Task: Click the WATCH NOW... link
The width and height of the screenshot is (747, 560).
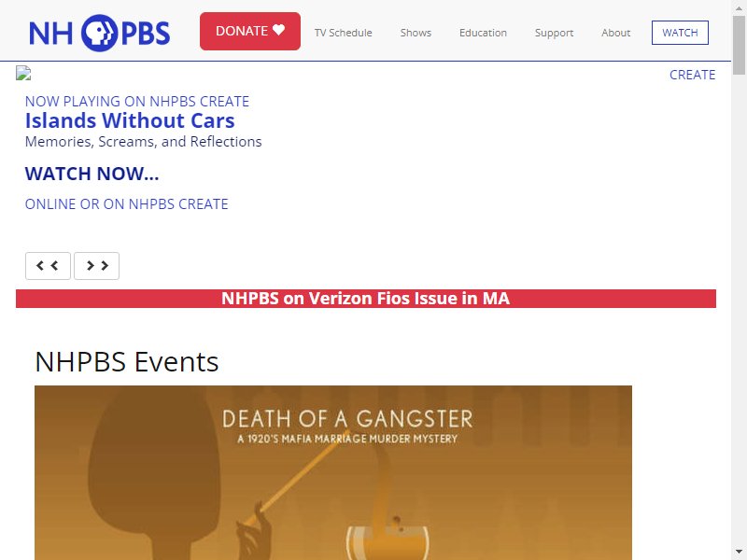Action: coord(92,174)
